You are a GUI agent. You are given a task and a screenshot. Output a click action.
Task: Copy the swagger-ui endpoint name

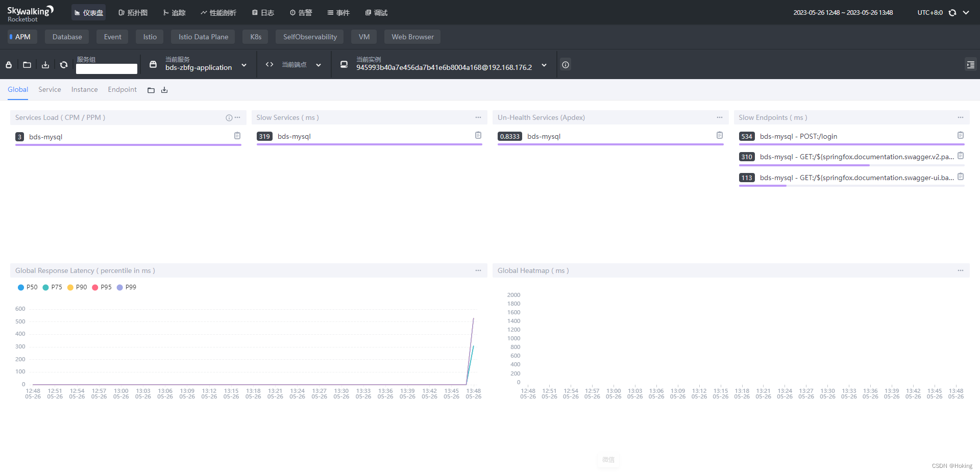coord(961,177)
